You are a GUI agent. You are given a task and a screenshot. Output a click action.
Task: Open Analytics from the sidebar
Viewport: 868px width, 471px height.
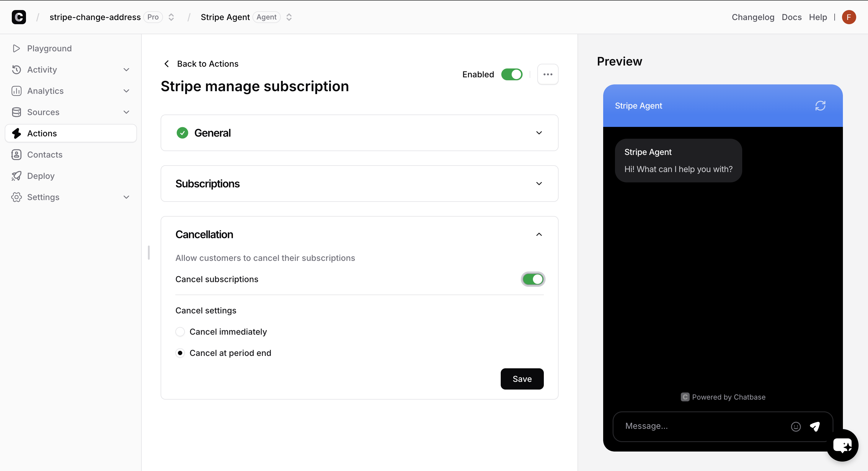pos(45,91)
